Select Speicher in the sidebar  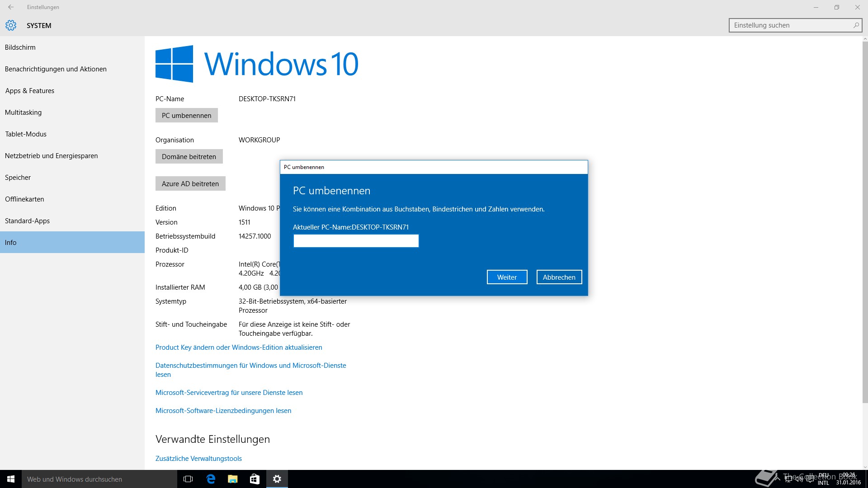click(72, 177)
